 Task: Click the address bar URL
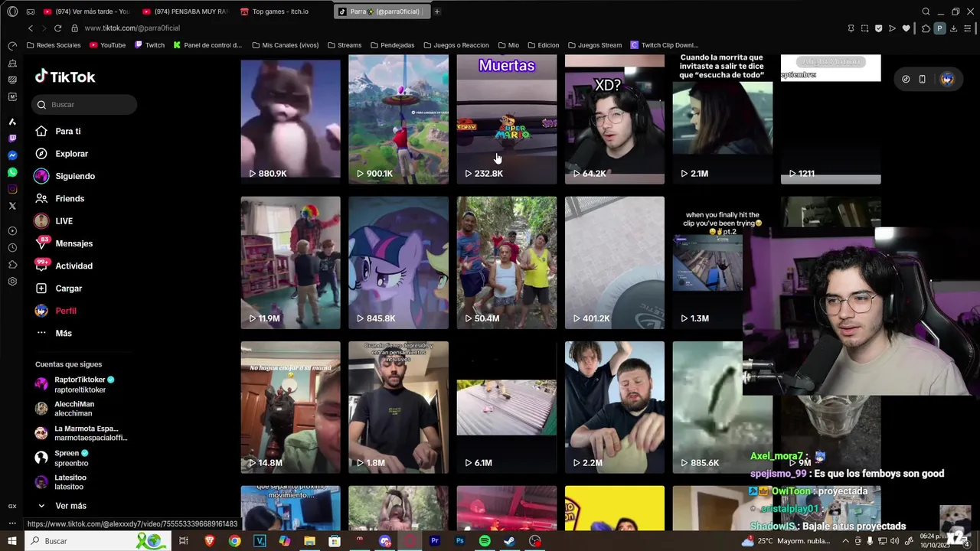(x=132, y=28)
